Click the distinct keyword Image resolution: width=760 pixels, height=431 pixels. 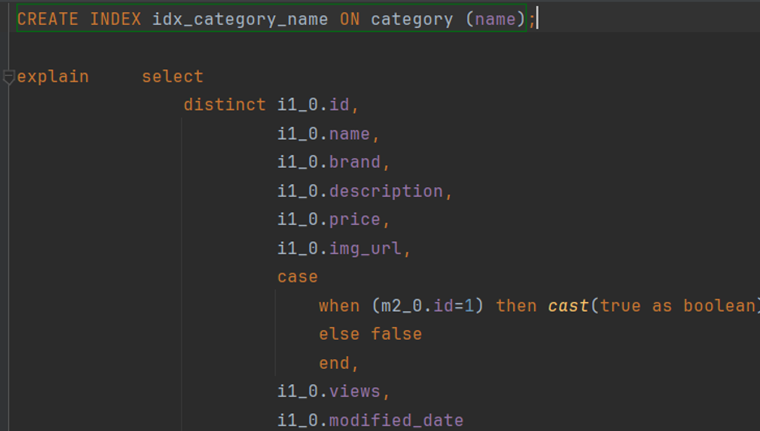[224, 105]
